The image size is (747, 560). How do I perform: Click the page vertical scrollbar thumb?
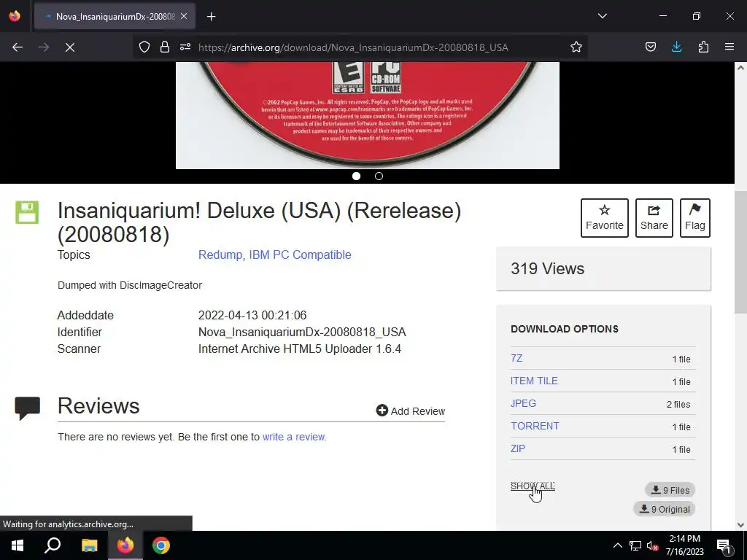tap(740, 252)
